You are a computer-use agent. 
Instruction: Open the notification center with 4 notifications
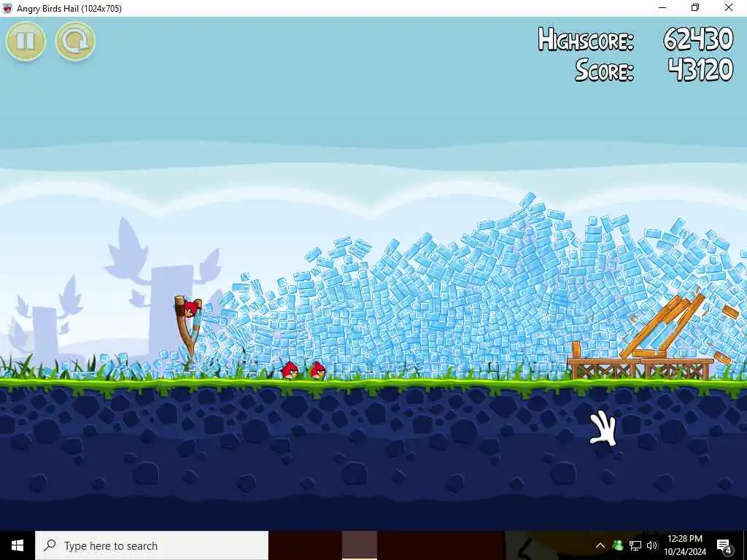[x=724, y=545]
